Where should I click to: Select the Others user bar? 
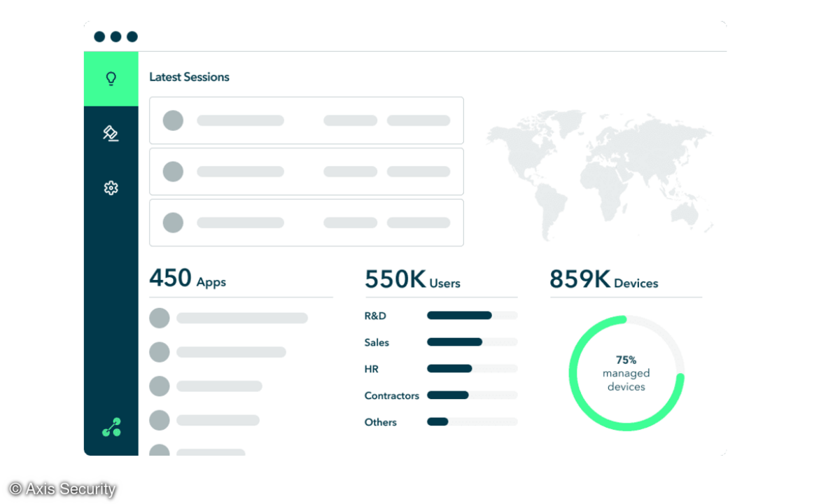(472, 422)
